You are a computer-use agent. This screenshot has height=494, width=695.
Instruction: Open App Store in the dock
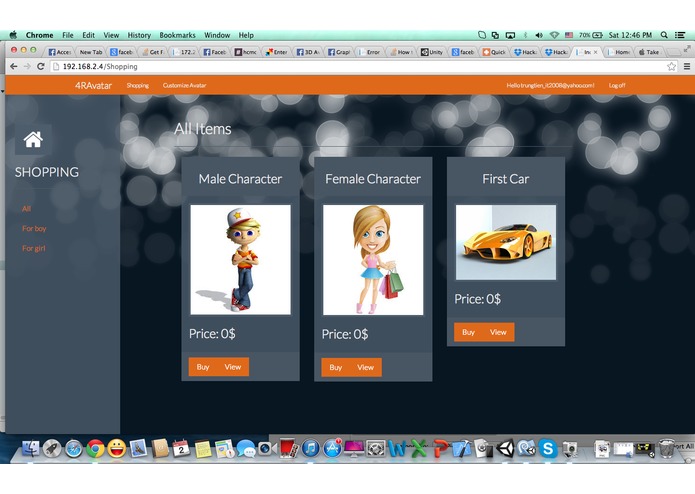(332, 449)
